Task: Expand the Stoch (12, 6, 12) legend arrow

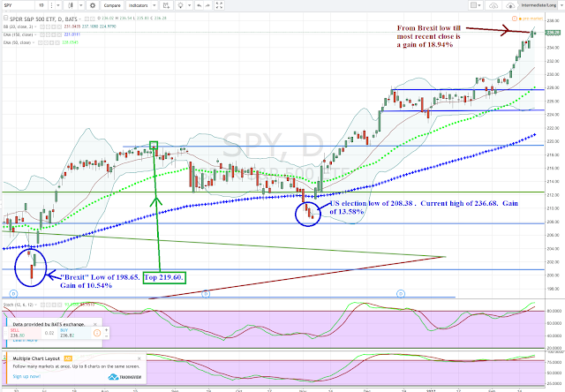Action: tap(36, 305)
